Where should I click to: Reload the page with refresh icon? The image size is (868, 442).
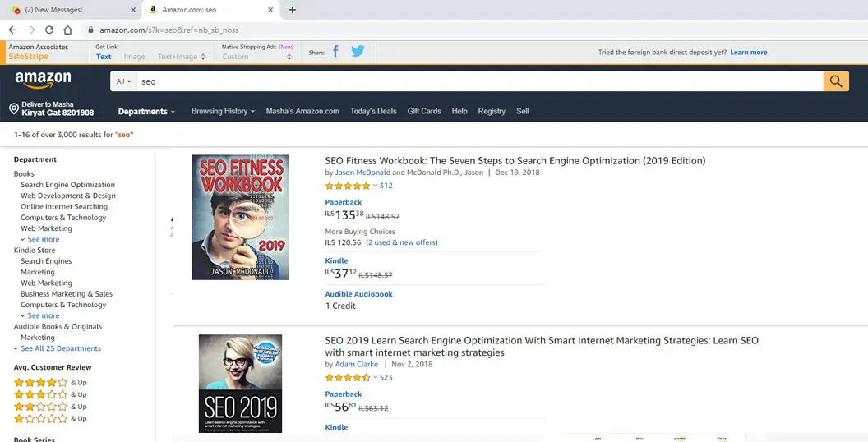point(49,30)
